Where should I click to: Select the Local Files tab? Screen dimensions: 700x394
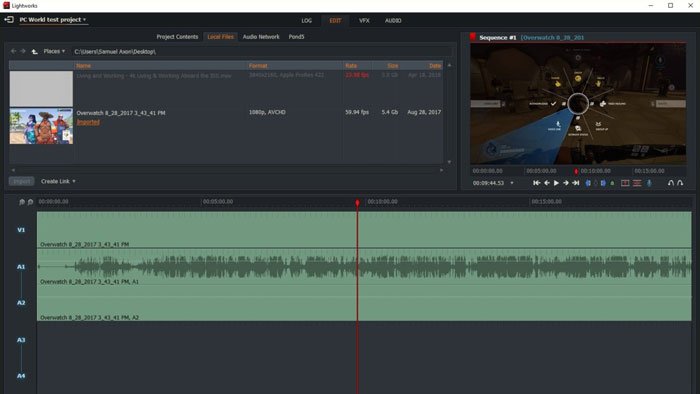pos(221,37)
